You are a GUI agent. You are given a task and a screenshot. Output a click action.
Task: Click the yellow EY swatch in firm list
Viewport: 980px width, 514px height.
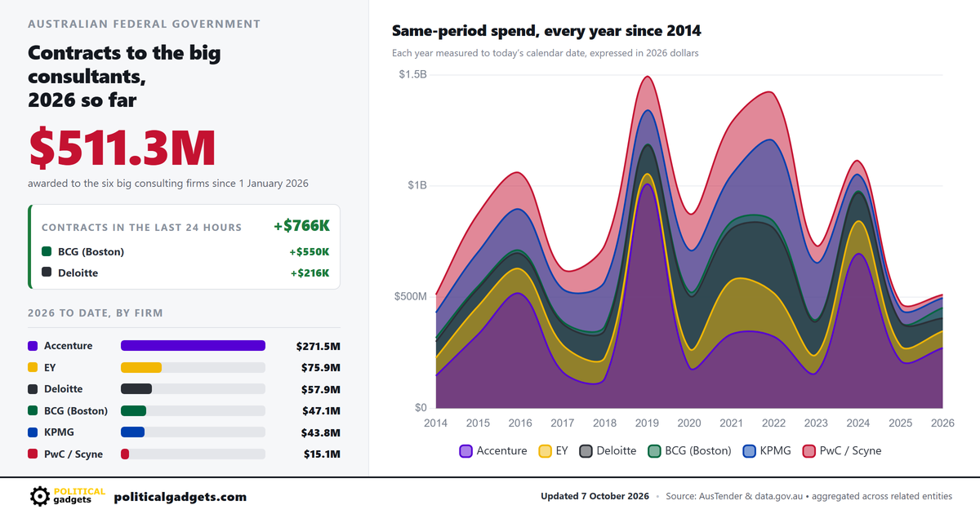[33, 368]
